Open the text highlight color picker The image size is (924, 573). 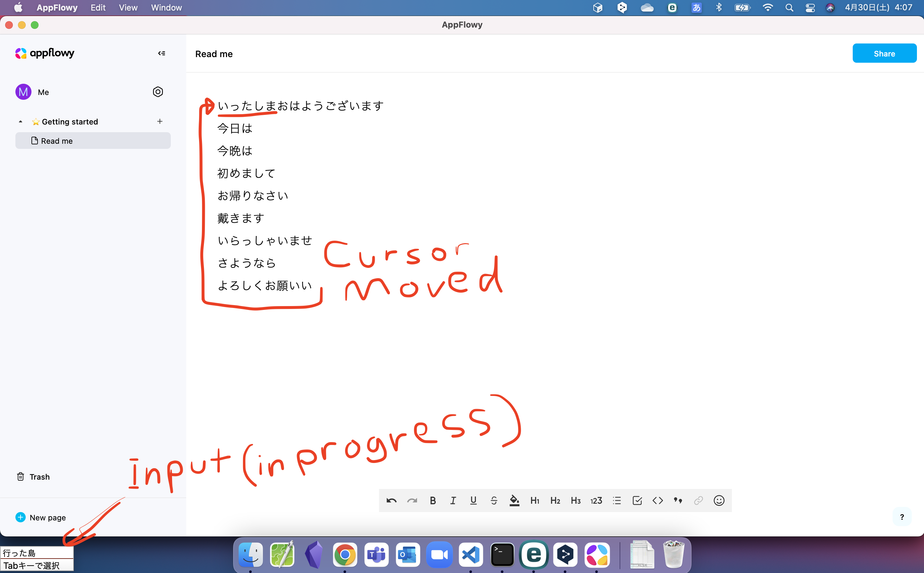click(x=514, y=500)
